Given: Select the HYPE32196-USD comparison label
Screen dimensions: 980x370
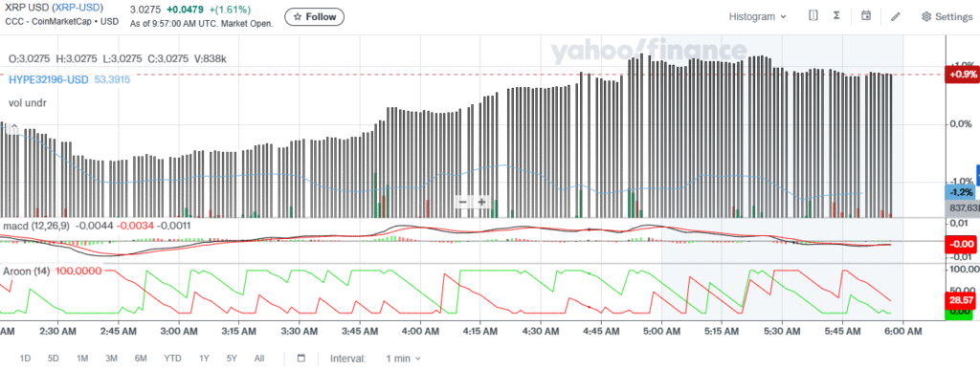Looking at the screenshot, I should pyautogui.click(x=48, y=79).
